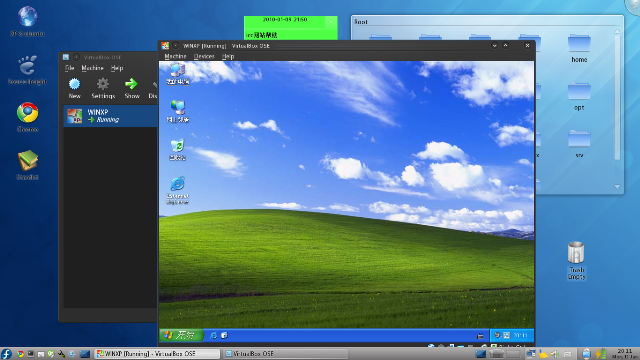
Task: Open Help menu in VirtualBox manager
Action: (x=117, y=68)
